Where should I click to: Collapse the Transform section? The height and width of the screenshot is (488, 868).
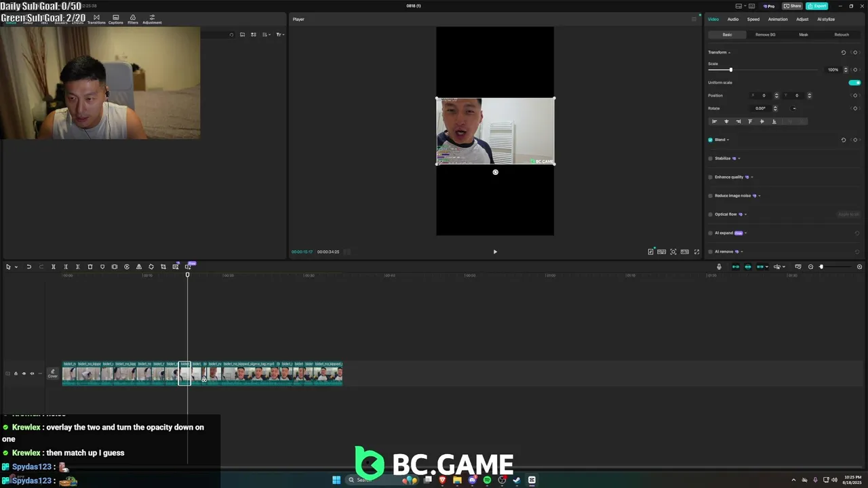730,53
